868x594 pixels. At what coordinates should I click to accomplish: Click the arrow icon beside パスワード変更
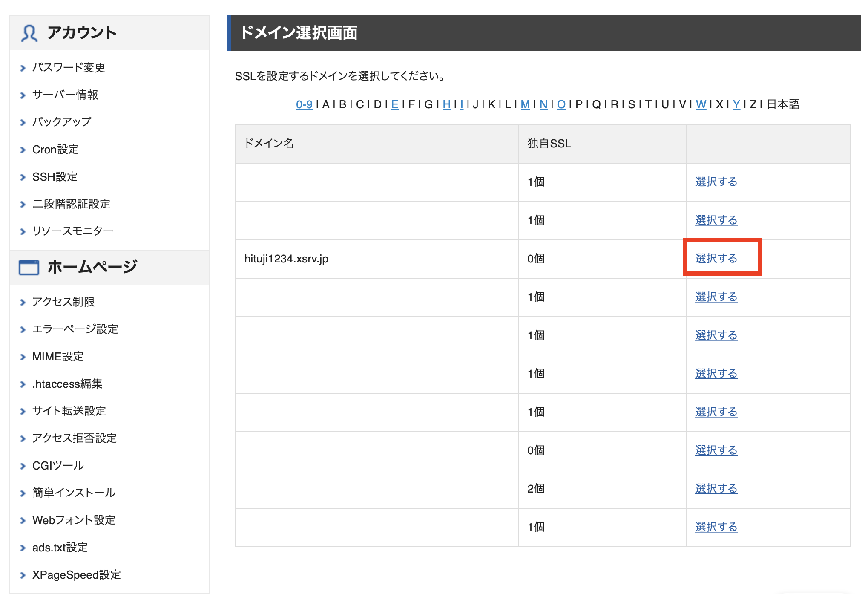23,67
